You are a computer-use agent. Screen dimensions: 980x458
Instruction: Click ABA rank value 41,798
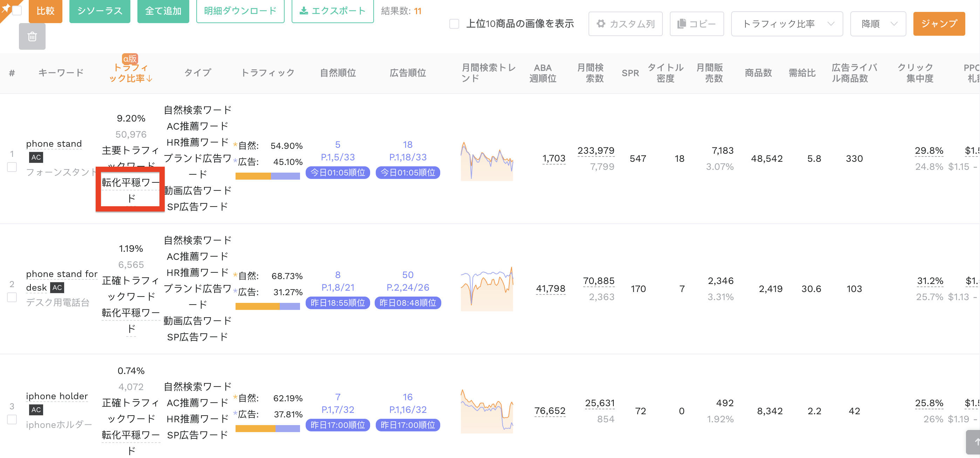pos(551,289)
